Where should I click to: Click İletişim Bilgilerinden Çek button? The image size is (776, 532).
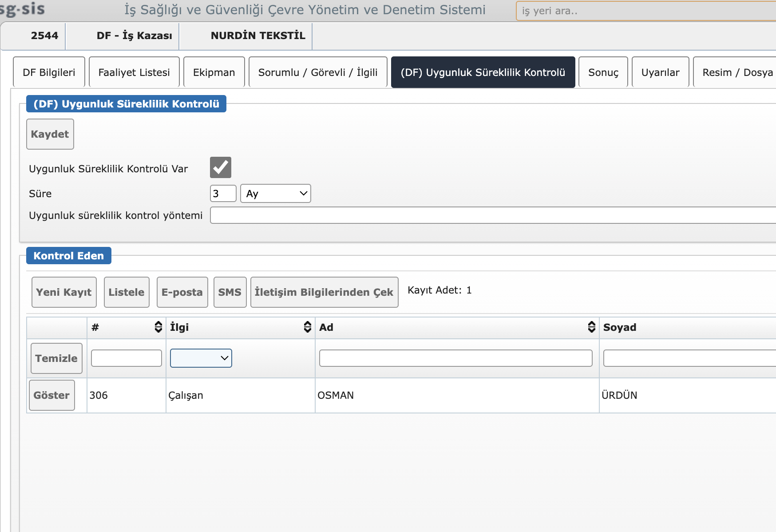click(324, 292)
